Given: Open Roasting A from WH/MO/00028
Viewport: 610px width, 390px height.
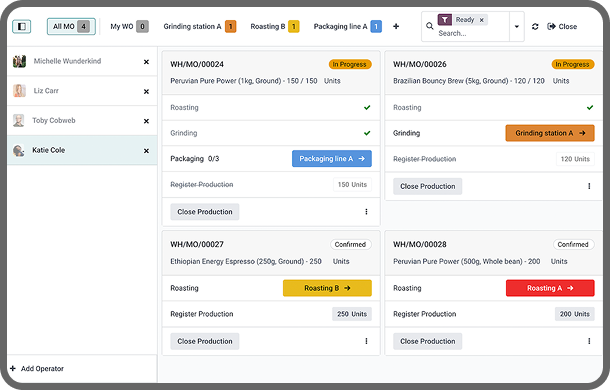Looking at the screenshot, I should click(x=550, y=288).
